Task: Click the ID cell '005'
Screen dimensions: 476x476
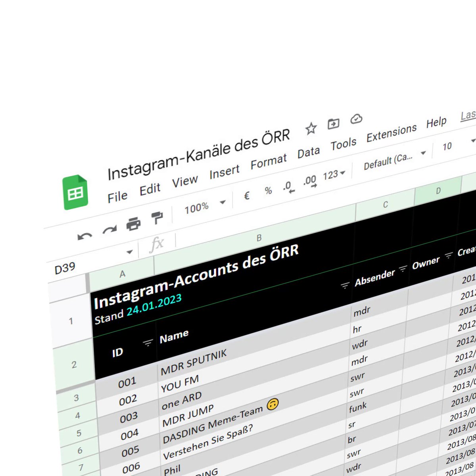Action: click(x=130, y=451)
